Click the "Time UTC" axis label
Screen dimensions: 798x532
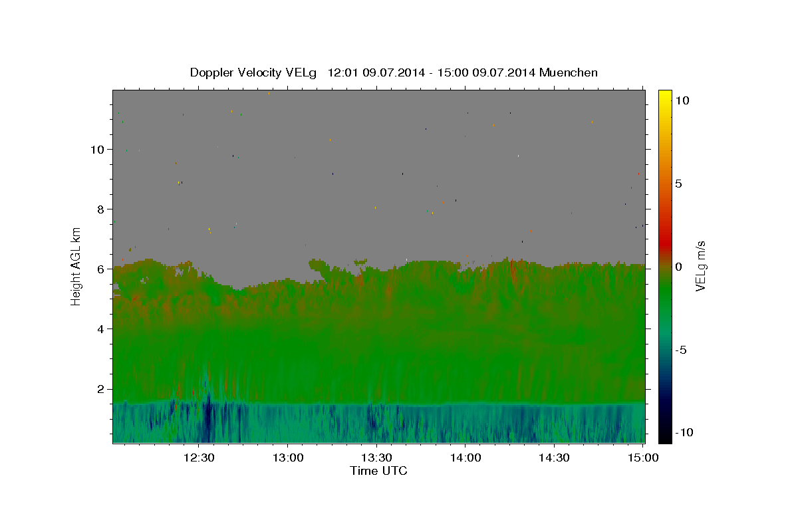tap(378, 471)
